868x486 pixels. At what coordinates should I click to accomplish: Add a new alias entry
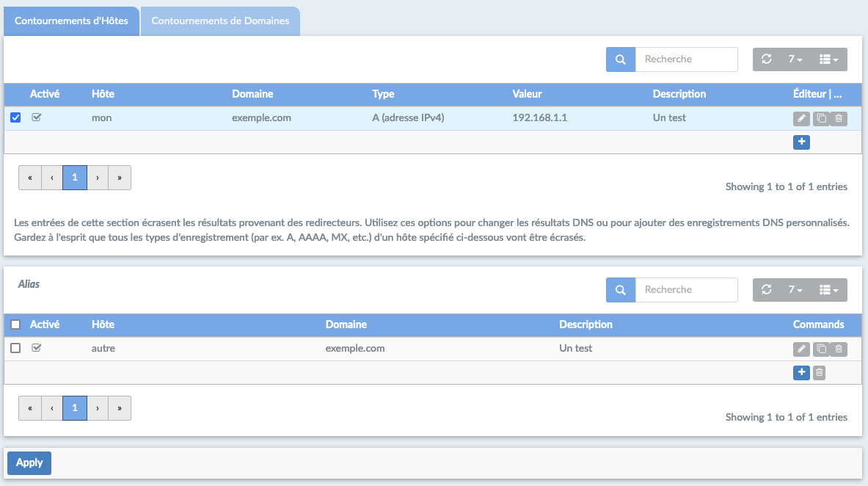coord(801,372)
